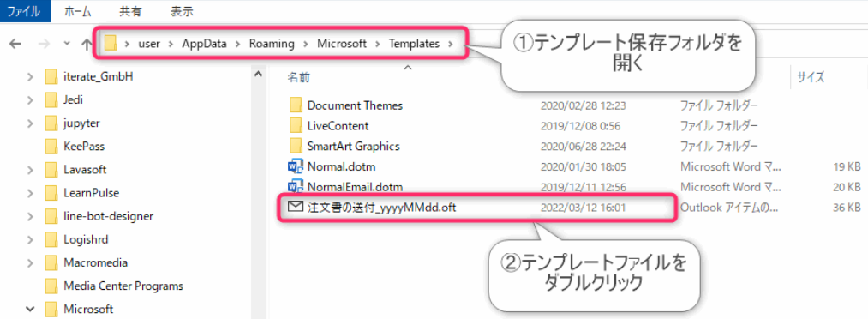Select Macromedia folder in the tree

click(x=96, y=262)
